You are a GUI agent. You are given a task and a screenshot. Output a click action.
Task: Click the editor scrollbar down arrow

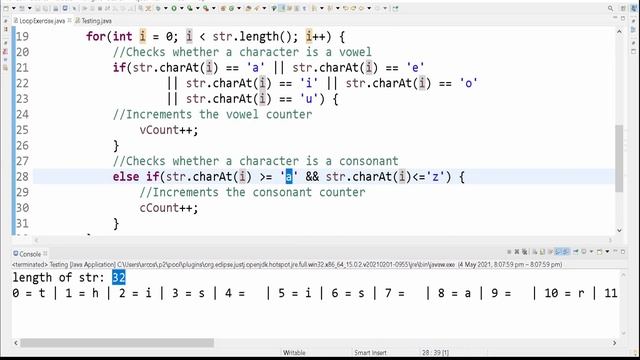point(619,230)
